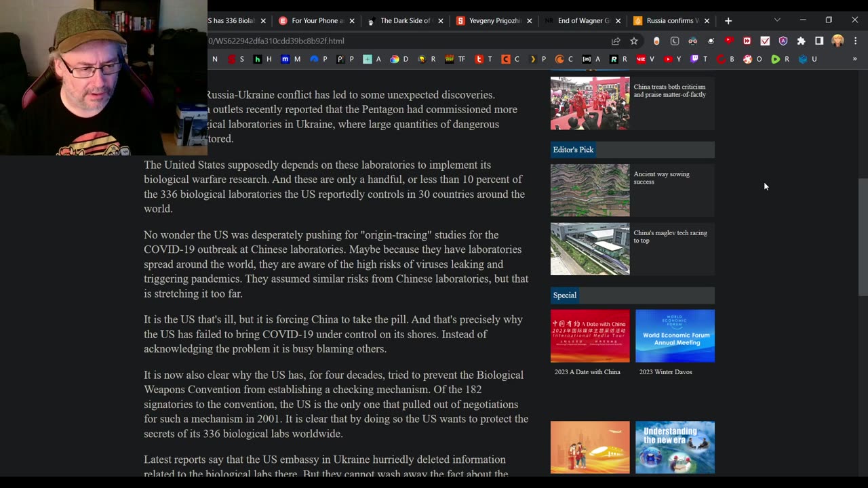Open the 'Special' section header
Image resolution: width=868 pixels, height=488 pixels.
[x=565, y=296]
